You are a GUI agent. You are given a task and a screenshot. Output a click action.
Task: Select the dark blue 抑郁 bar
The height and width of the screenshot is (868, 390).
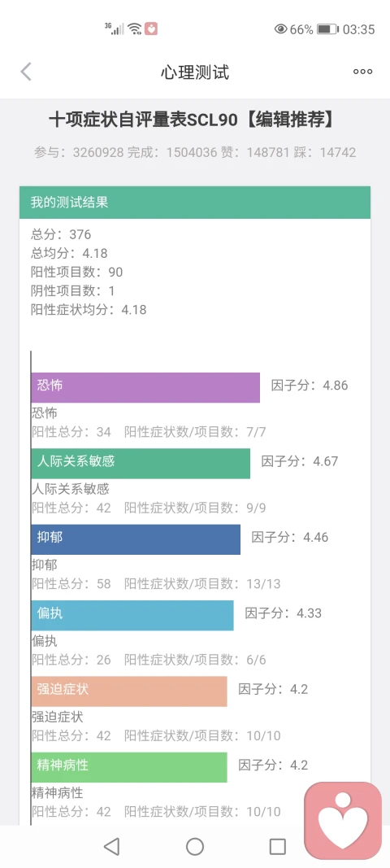coord(136,539)
